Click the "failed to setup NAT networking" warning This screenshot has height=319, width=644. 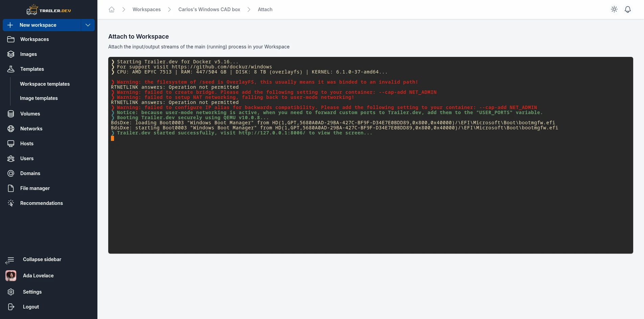pyautogui.click(x=232, y=98)
